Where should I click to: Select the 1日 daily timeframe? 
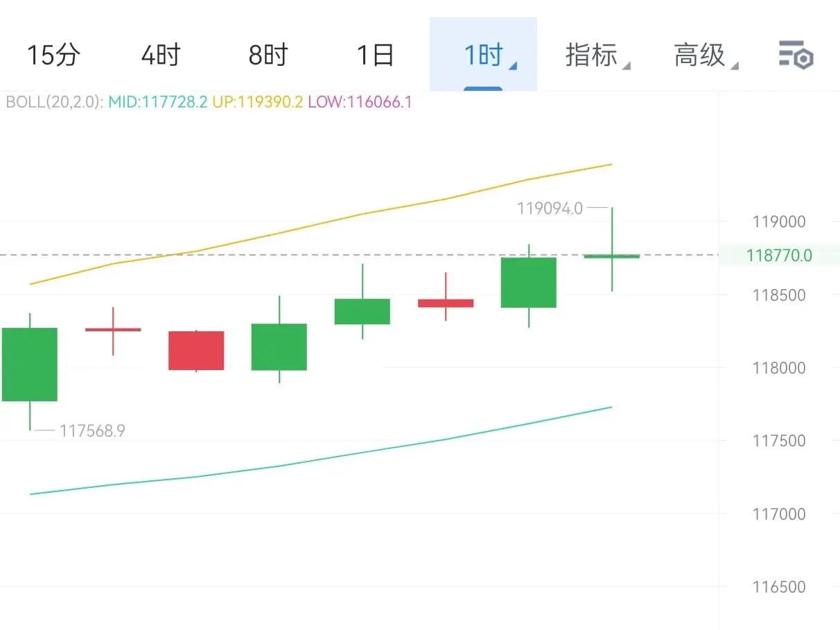[x=375, y=55]
